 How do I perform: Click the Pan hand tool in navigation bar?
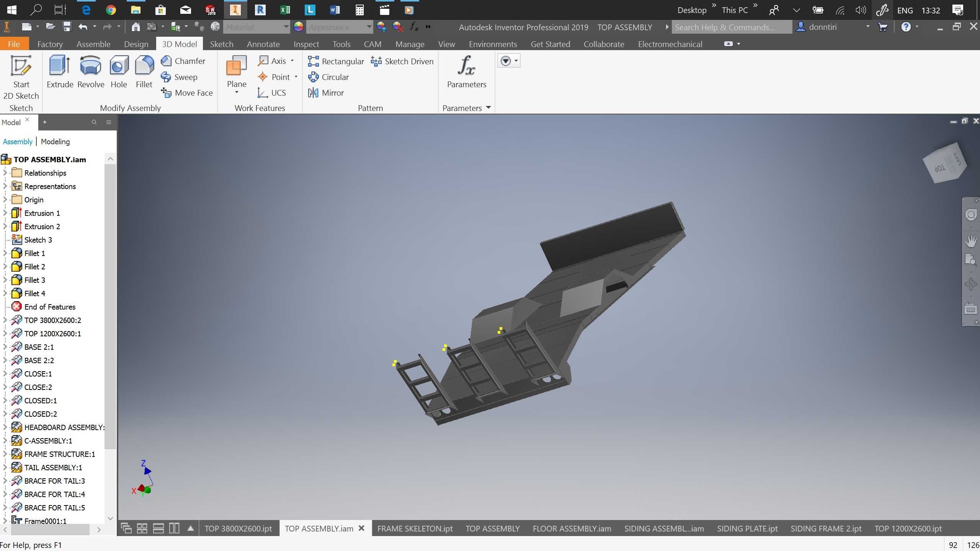[x=971, y=241]
